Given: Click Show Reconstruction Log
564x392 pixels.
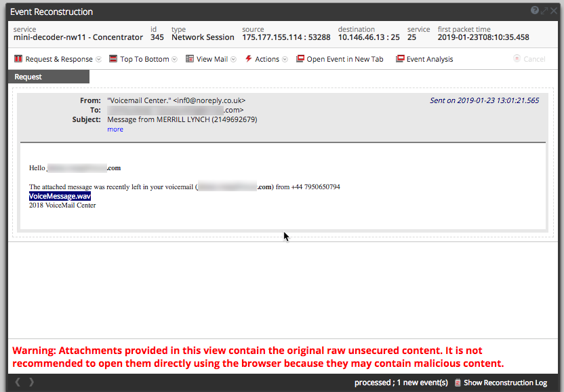Looking at the screenshot, I should tap(506, 383).
